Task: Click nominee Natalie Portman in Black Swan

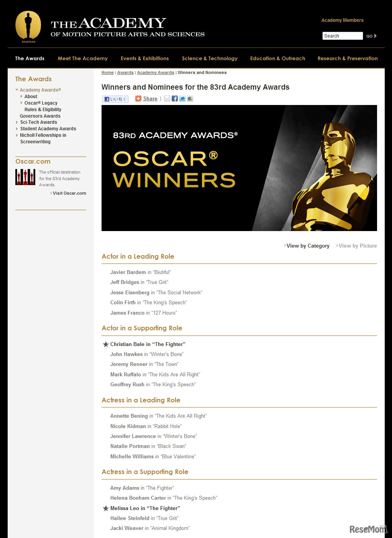Action: click(x=148, y=446)
